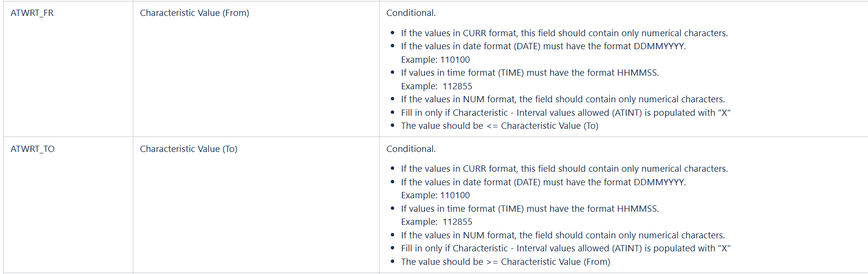Viewport: 868px width, 274px height.
Task: Click the HHMMSS time rule in ATWRT_TO row
Action: [529, 209]
